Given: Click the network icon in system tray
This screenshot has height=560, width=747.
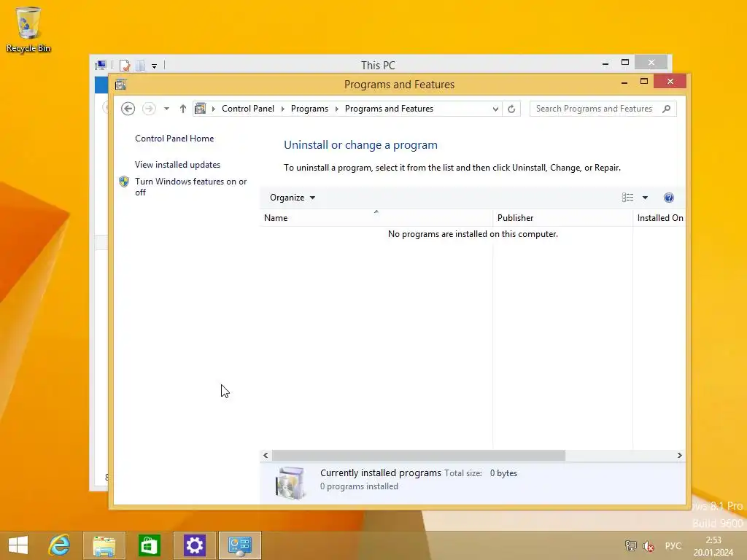Looking at the screenshot, I should [x=631, y=545].
